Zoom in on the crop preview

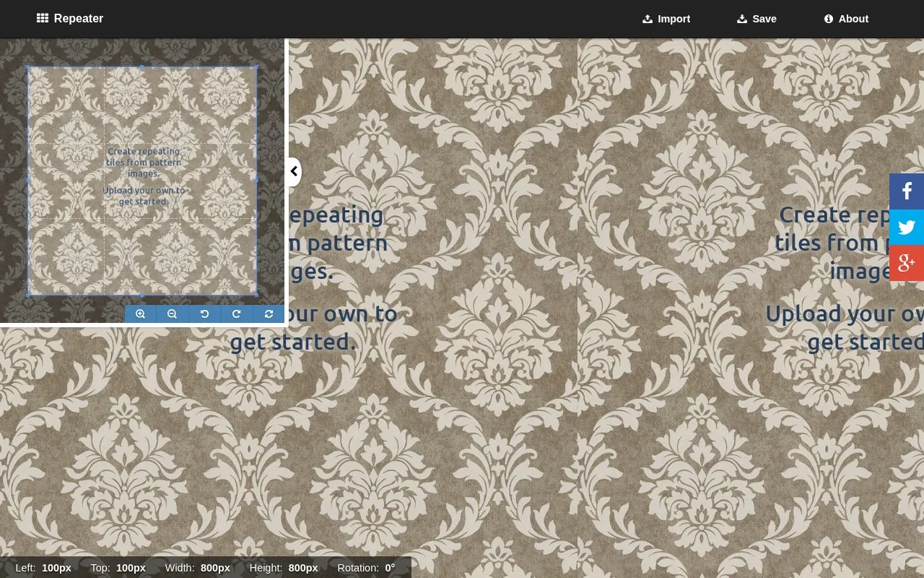141,314
